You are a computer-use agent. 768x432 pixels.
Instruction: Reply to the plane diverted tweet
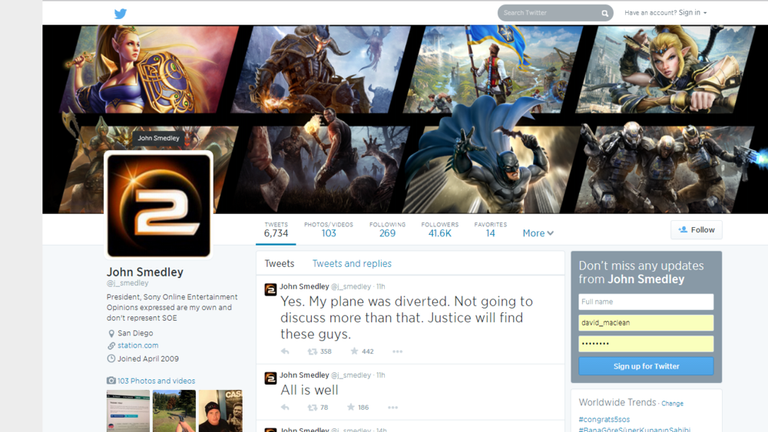[285, 351]
